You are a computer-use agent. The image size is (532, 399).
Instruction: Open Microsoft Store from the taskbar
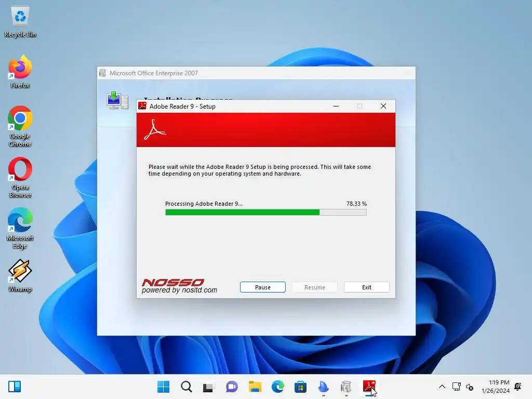tap(300, 387)
